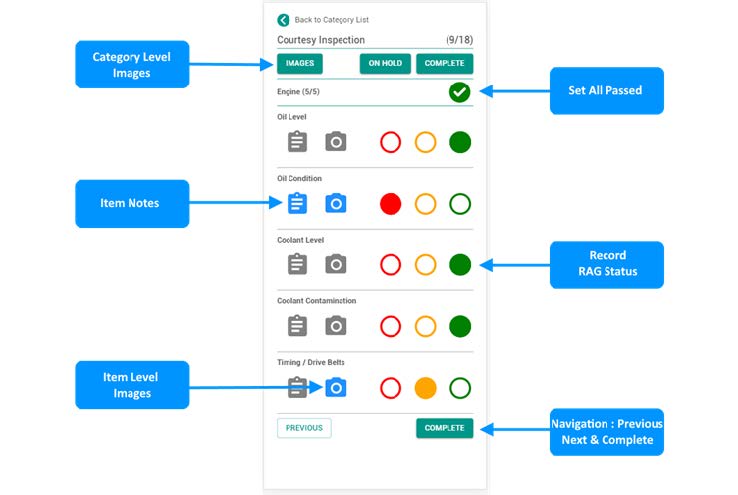Open notes for the Coolant Level item
Viewport: 738px width, 495px height.
coord(297,264)
